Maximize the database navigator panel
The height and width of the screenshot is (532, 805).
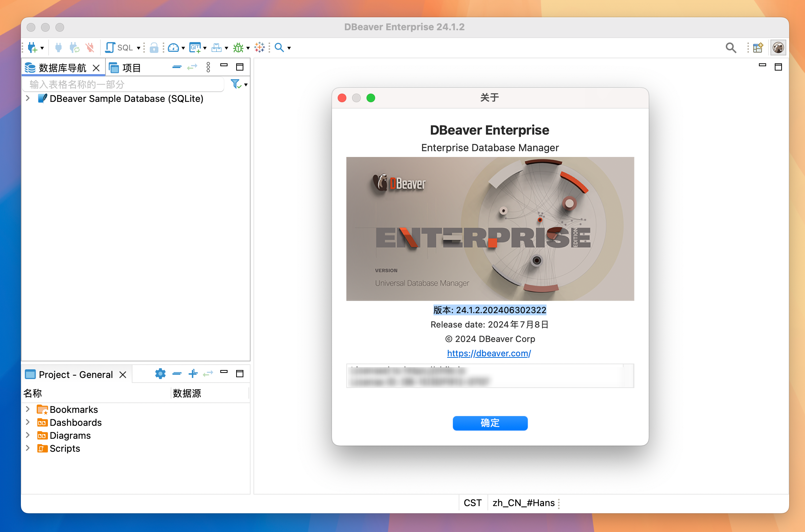pyautogui.click(x=240, y=67)
